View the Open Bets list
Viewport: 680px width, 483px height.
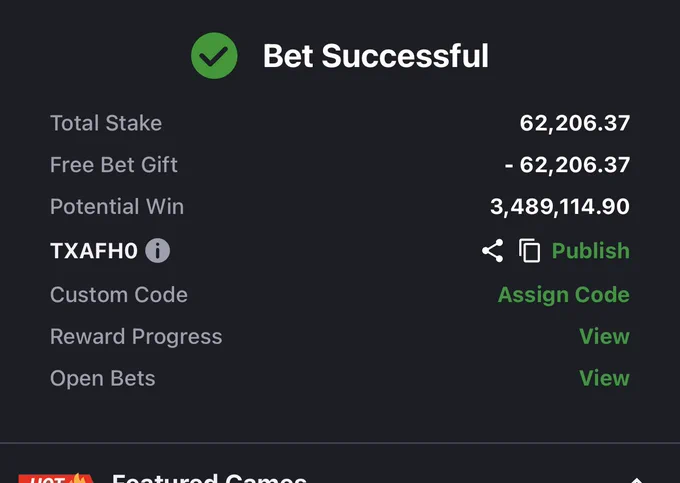(605, 378)
